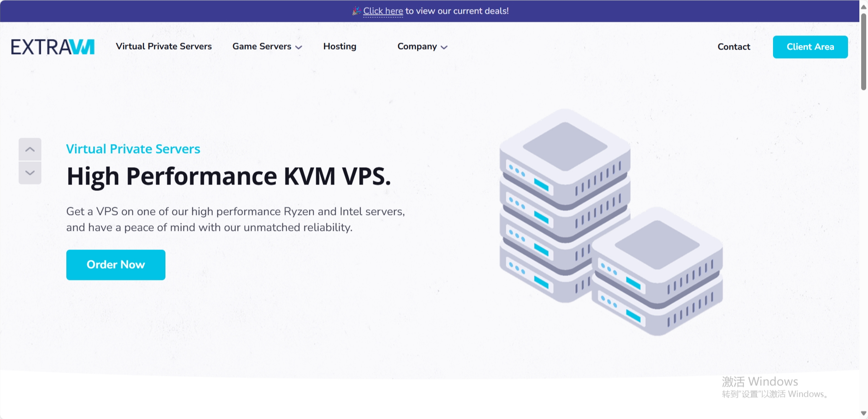This screenshot has width=868, height=419.
Task: Click the down arrow slide control
Action: click(x=30, y=173)
